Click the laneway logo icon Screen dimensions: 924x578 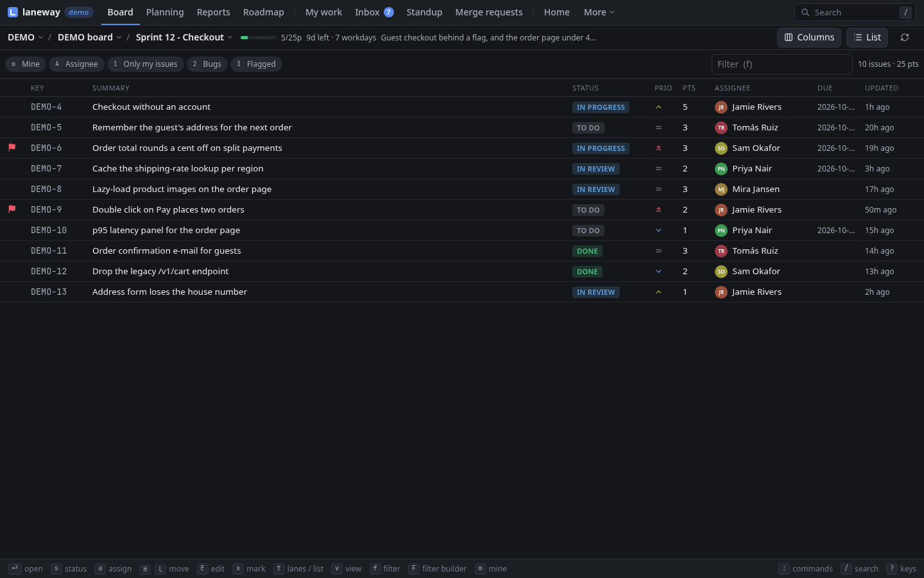point(13,12)
